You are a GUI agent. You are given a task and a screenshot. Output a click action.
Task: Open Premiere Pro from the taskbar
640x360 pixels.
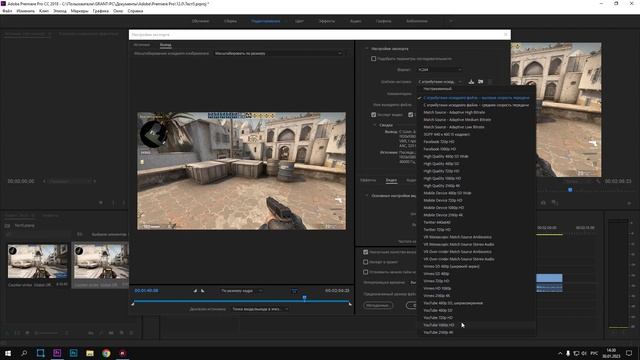point(57,353)
